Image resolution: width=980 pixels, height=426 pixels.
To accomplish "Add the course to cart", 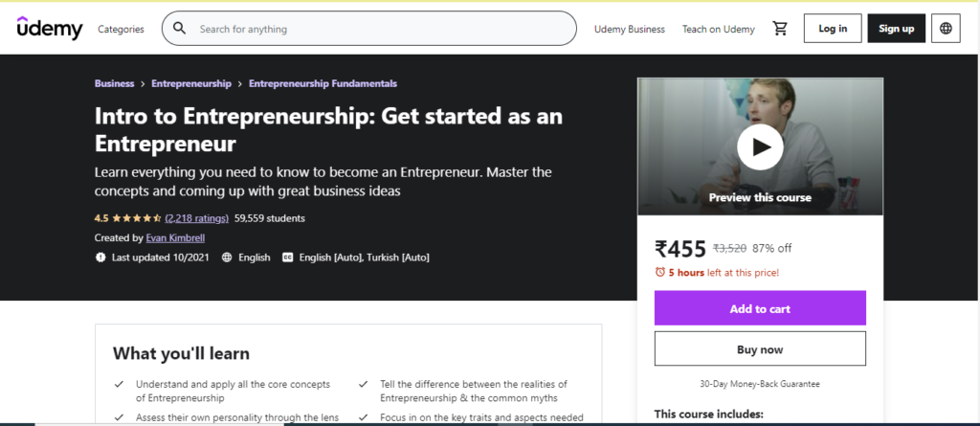I will (760, 307).
